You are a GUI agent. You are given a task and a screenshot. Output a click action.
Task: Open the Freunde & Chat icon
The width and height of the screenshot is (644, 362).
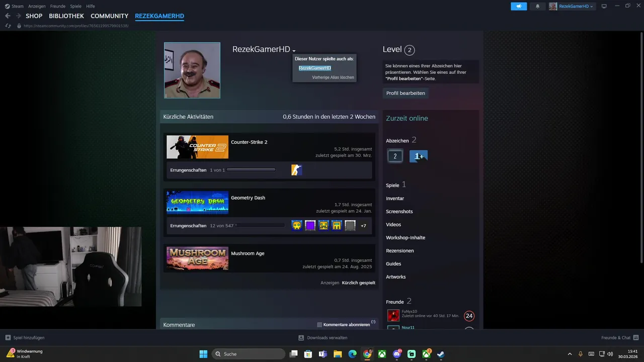coord(636,337)
